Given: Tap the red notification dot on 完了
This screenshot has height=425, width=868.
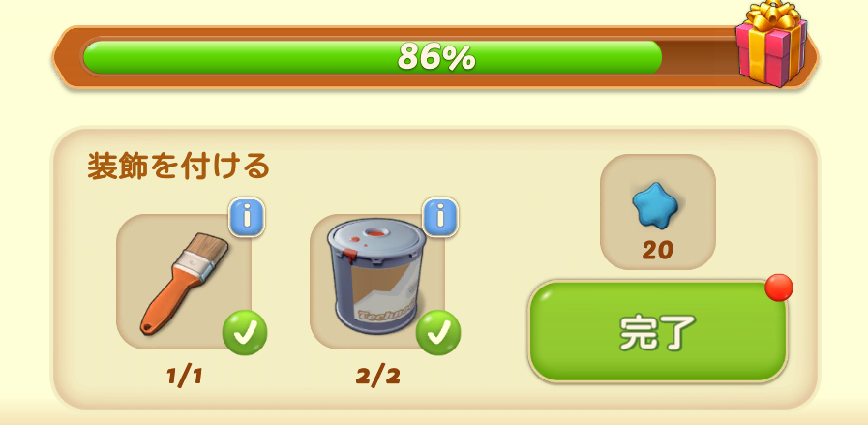Looking at the screenshot, I should [779, 288].
